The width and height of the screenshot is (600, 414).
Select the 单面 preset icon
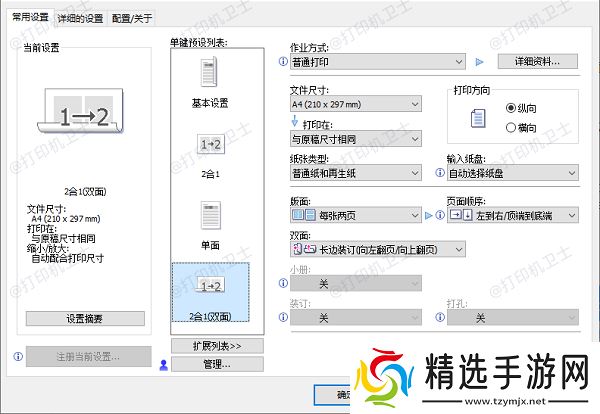[x=211, y=215]
